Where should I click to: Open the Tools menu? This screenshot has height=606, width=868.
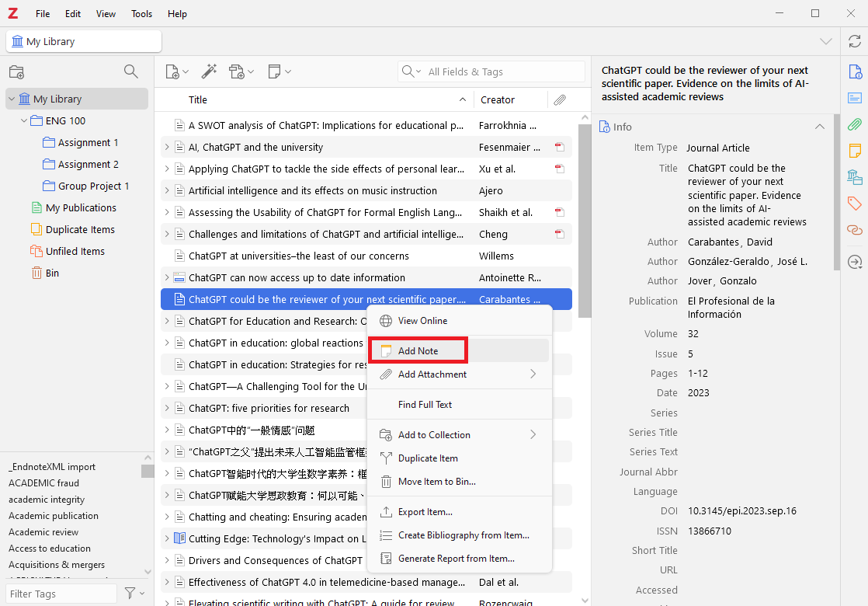(142, 14)
